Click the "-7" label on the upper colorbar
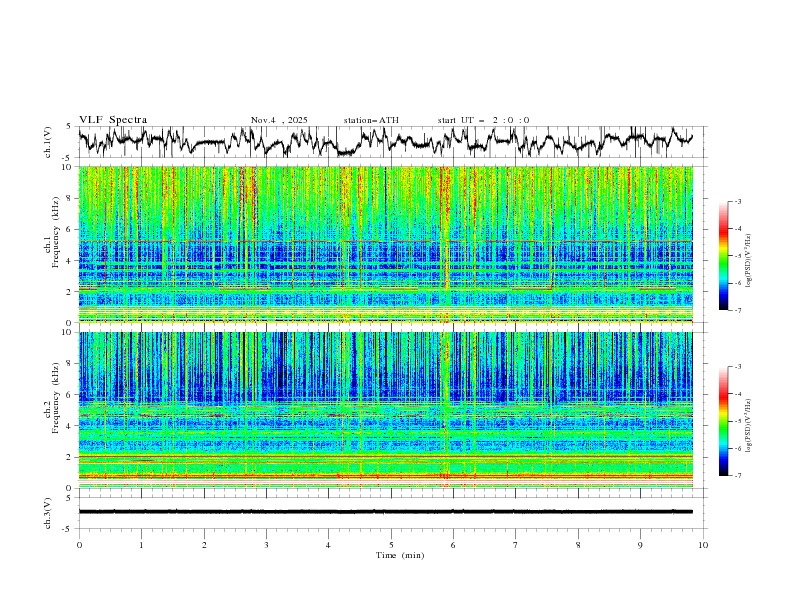Viewport: 792px width, 612px height. pos(738,311)
